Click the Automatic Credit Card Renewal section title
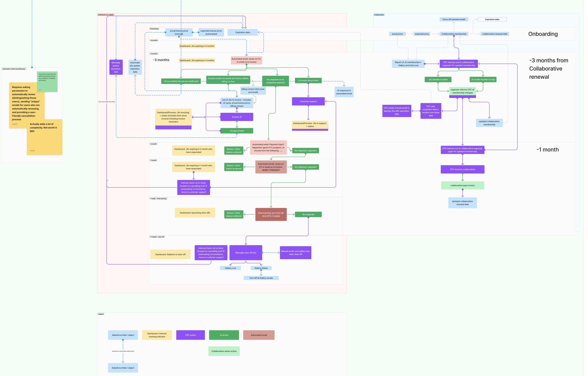This screenshot has width=588, height=376. (x=14, y=69)
